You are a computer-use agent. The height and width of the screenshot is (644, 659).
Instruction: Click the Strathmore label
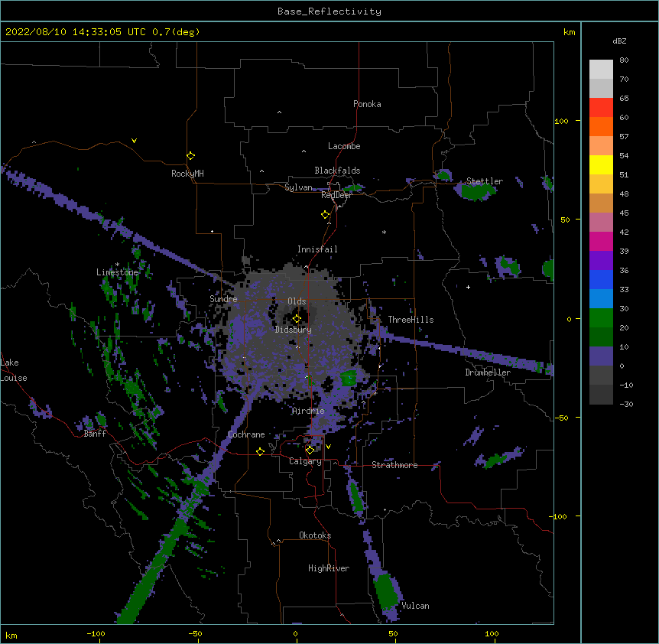click(394, 465)
